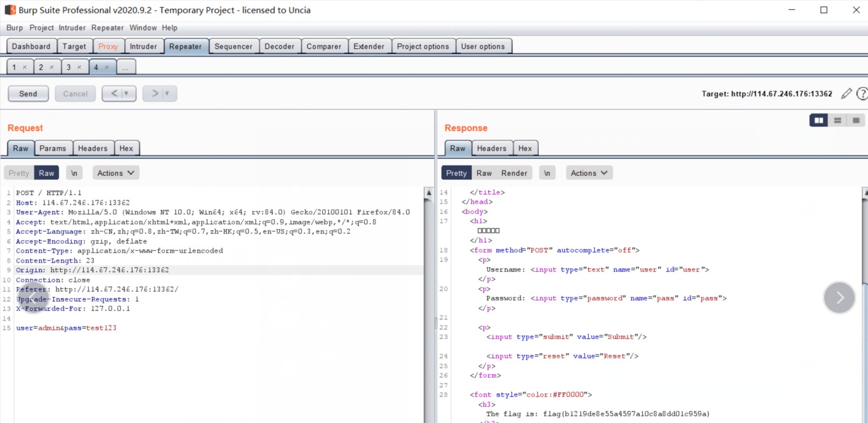Select the top-bottom split layout icon
This screenshot has width=868, height=423.
[x=837, y=121]
